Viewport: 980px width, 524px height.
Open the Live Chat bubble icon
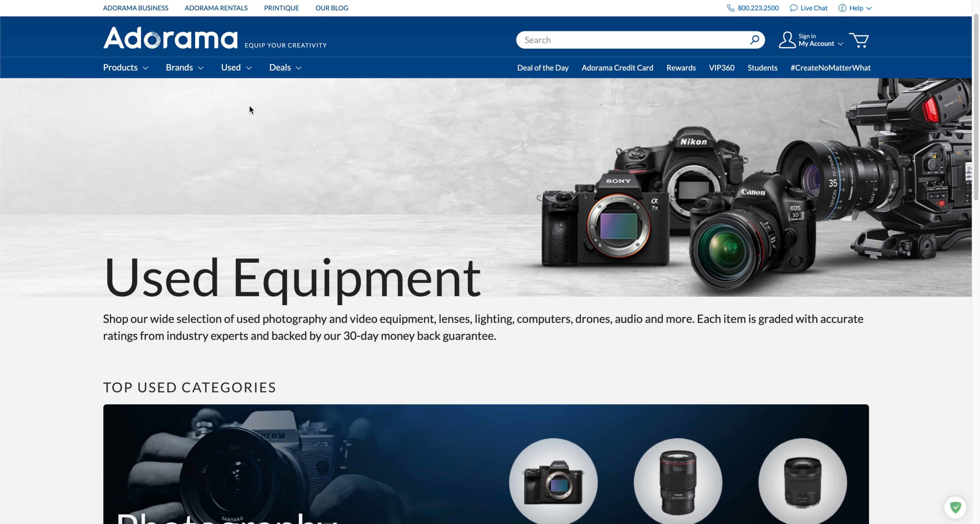793,8
